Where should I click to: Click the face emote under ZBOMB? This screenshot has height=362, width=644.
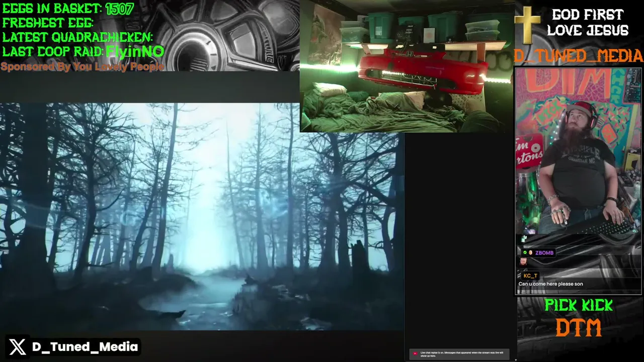click(523, 261)
